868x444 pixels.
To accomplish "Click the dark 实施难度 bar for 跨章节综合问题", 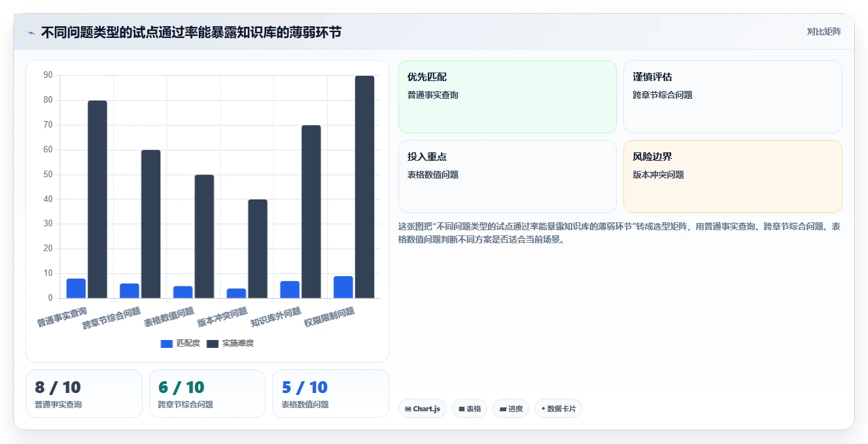I will point(150,224).
